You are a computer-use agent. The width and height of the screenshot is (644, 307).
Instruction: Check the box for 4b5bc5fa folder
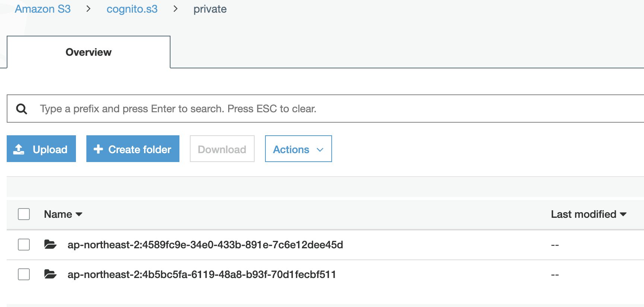pos(24,274)
